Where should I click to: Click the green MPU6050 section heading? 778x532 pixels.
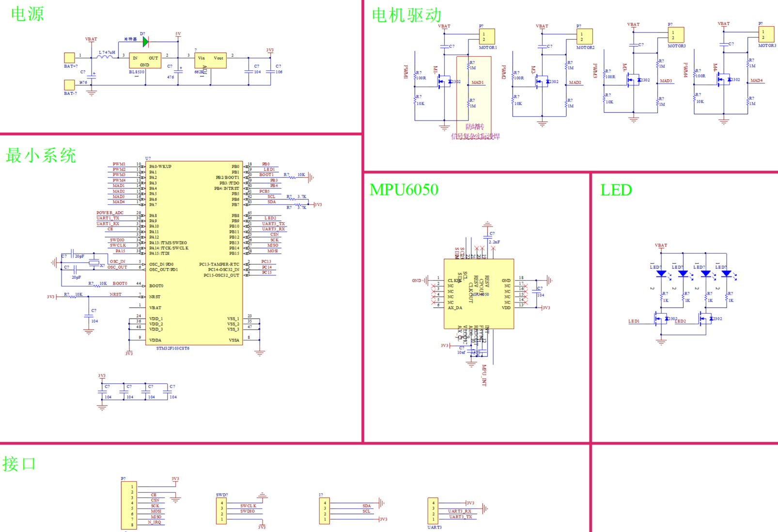coord(404,190)
